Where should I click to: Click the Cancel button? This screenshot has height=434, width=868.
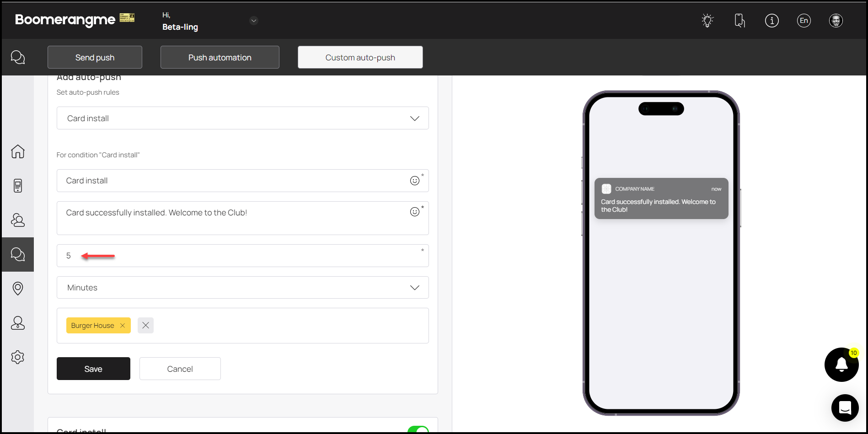pos(180,369)
